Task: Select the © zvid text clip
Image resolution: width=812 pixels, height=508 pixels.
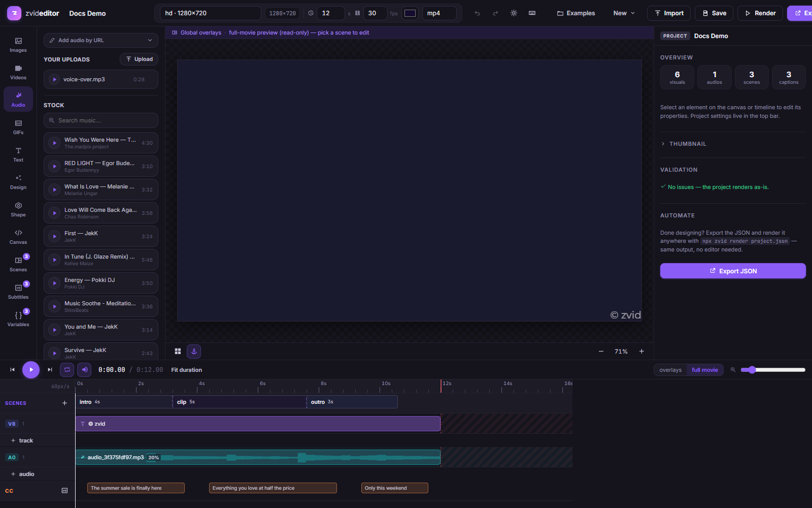Action: coord(258,424)
